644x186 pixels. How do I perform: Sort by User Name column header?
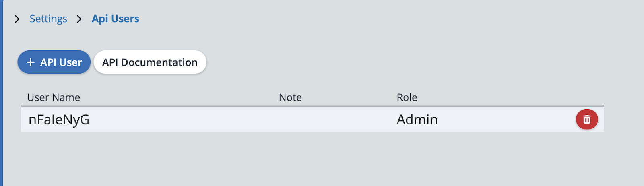tap(54, 97)
